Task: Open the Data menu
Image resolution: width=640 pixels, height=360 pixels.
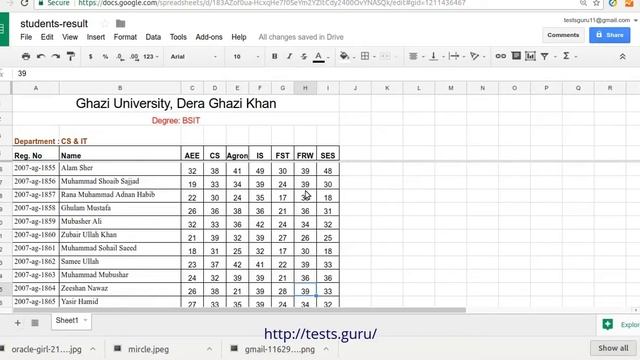Action: point(153,37)
